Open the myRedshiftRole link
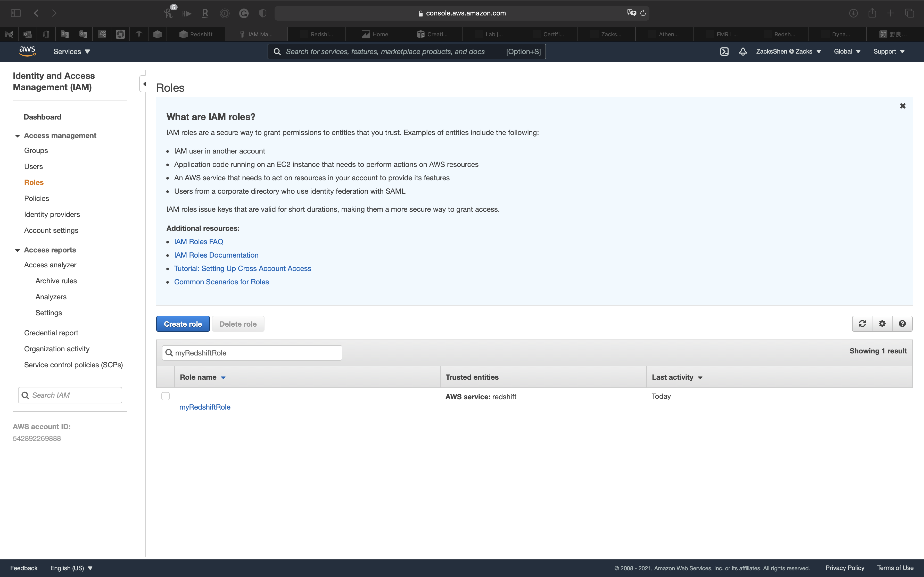This screenshot has height=577, width=924. (x=205, y=407)
